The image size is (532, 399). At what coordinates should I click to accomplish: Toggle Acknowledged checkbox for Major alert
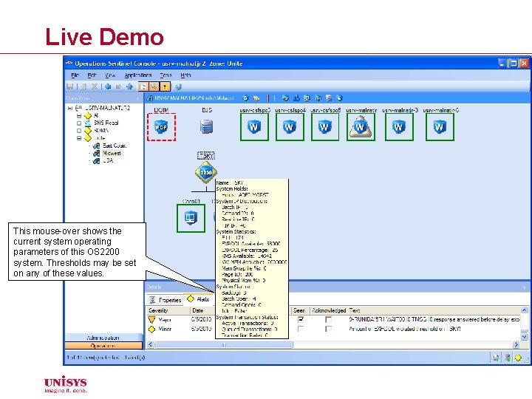click(328, 319)
